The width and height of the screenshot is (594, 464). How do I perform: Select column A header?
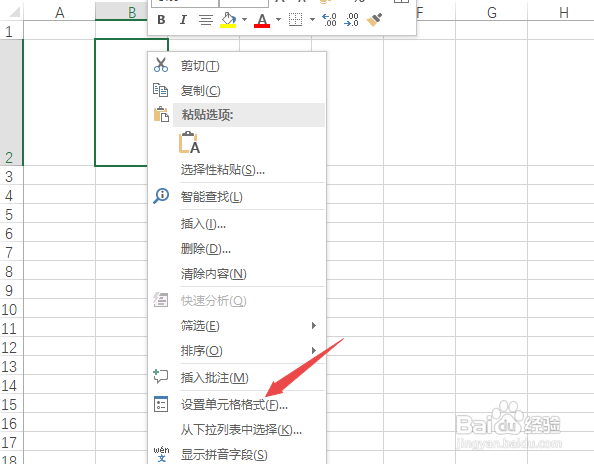tap(59, 12)
